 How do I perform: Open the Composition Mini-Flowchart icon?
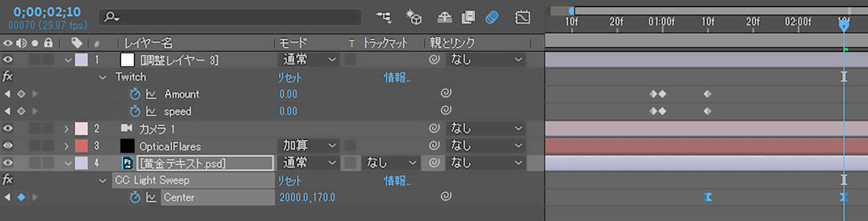pos(384,17)
